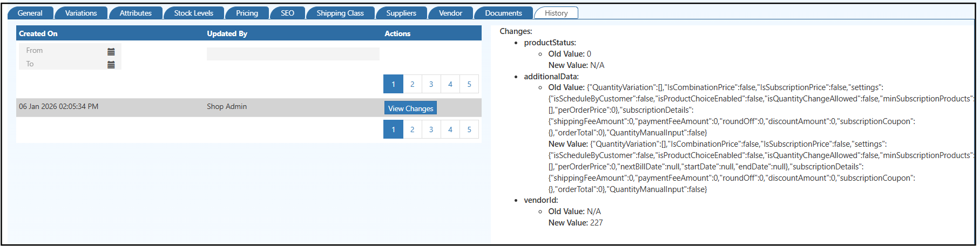The image size is (980, 246).
Task: Switch to the SEO tab
Action: click(x=287, y=13)
